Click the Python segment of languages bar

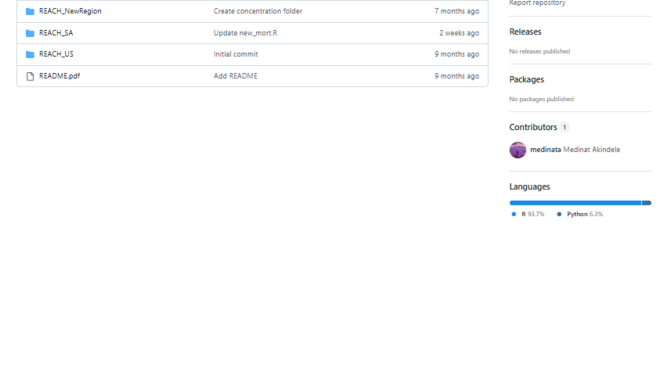[647, 203]
